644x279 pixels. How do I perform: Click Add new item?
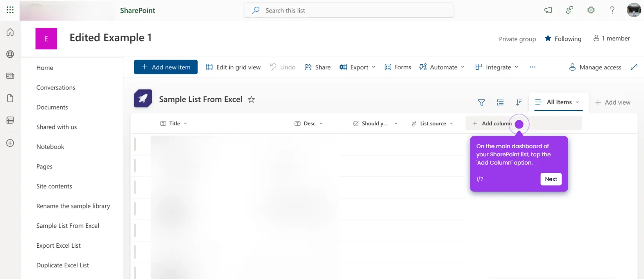coord(166,67)
